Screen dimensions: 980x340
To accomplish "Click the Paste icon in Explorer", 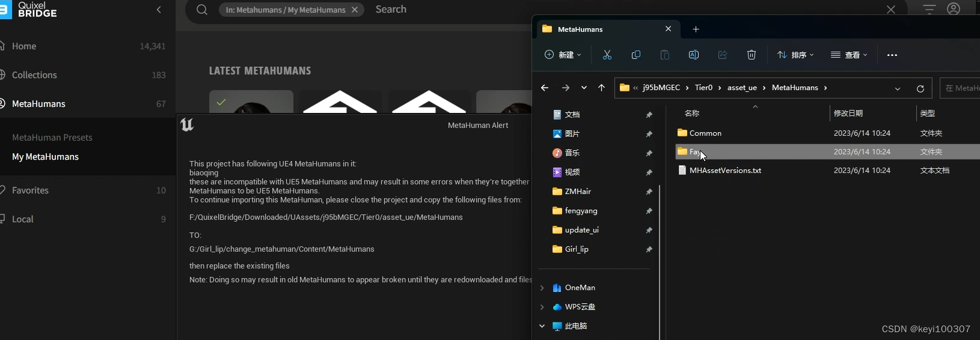I will [x=665, y=55].
